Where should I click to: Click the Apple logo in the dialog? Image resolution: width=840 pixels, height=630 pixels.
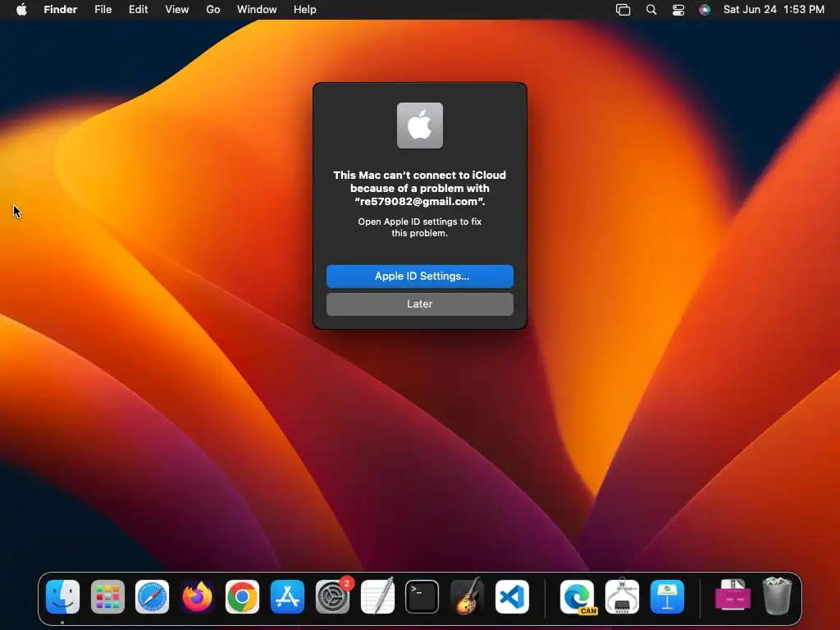(x=420, y=126)
